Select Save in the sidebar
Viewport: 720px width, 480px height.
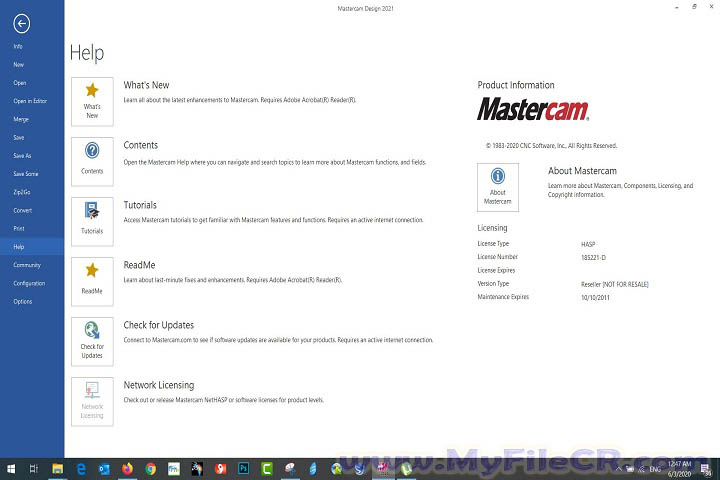pyautogui.click(x=19, y=137)
